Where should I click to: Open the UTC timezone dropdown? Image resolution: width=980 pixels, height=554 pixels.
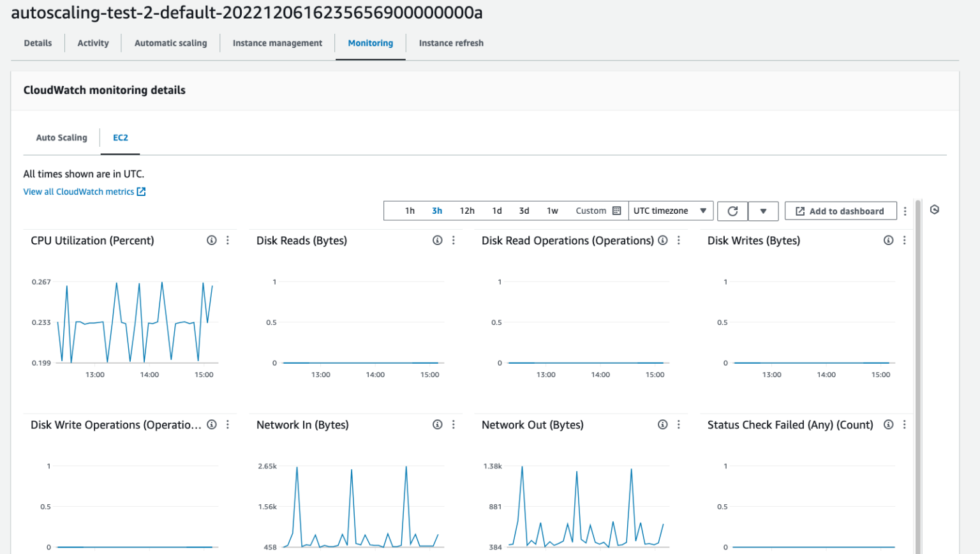[x=671, y=211]
